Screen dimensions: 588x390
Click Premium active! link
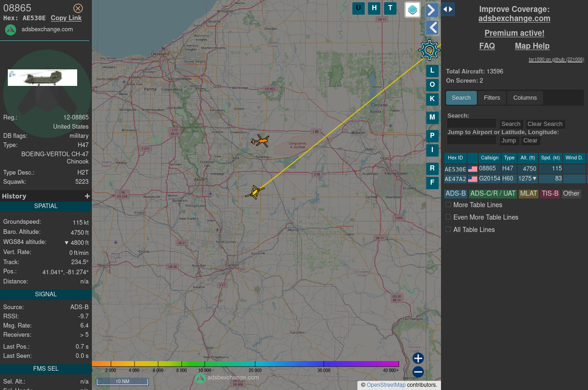(x=514, y=33)
